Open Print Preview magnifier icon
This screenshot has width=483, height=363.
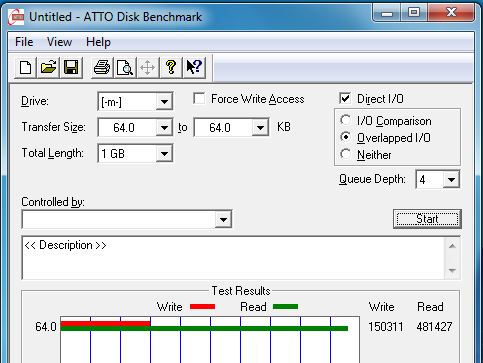pos(125,67)
